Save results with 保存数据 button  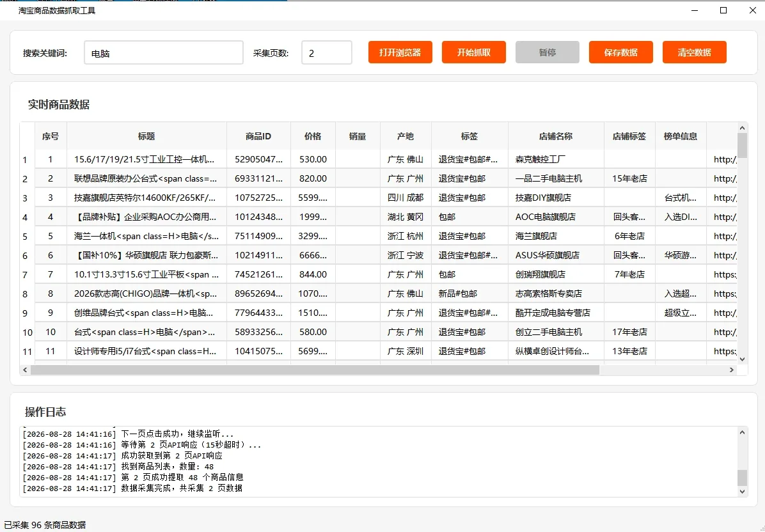click(620, 52)
